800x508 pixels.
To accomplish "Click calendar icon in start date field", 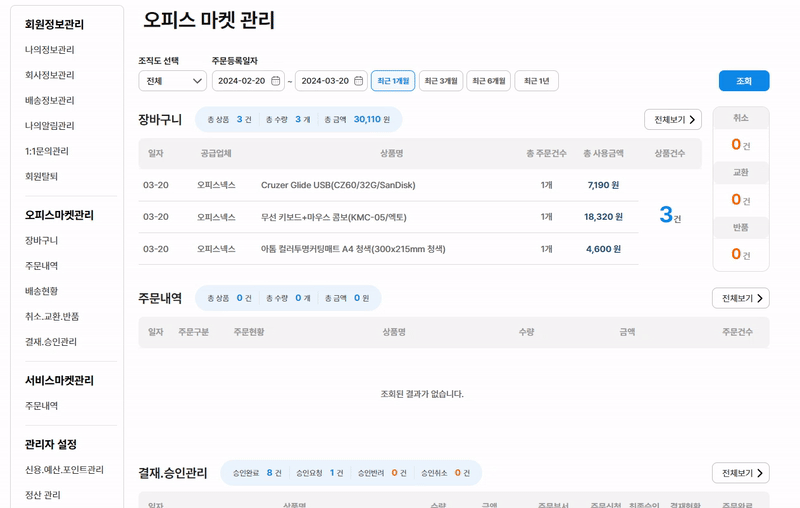I will (275, 81).
